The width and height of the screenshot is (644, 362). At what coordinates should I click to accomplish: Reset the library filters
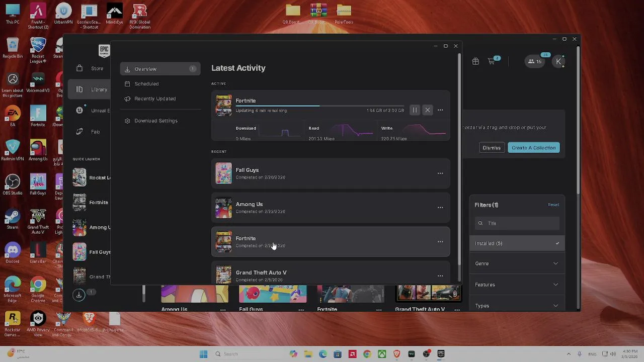[x=553, y=205]
